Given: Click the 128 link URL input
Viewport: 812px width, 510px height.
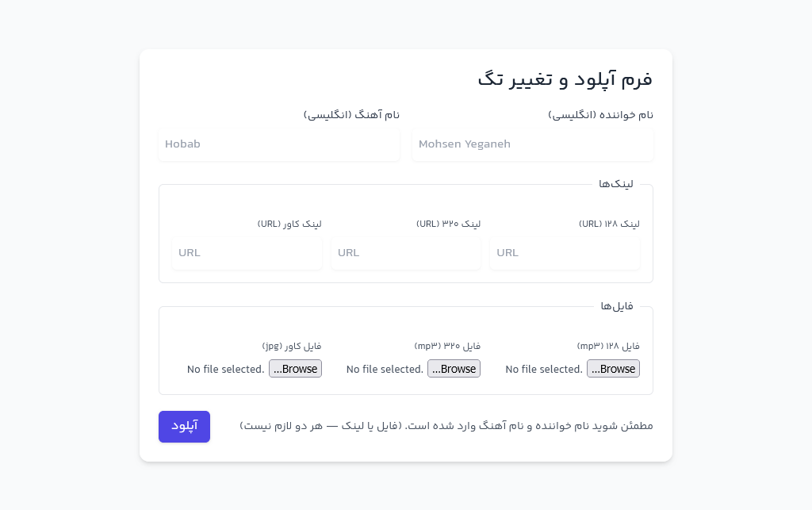Looking at the screenshot, I should tap(565, 252).
